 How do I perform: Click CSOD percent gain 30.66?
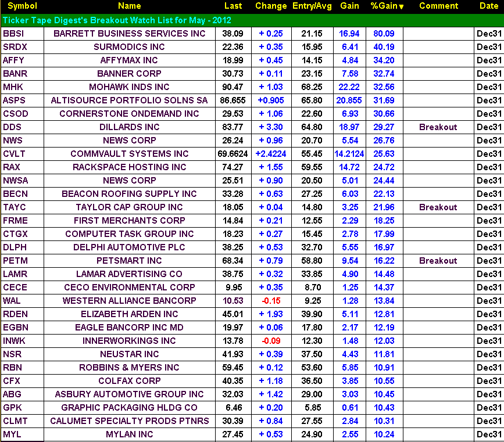(384, 114)
